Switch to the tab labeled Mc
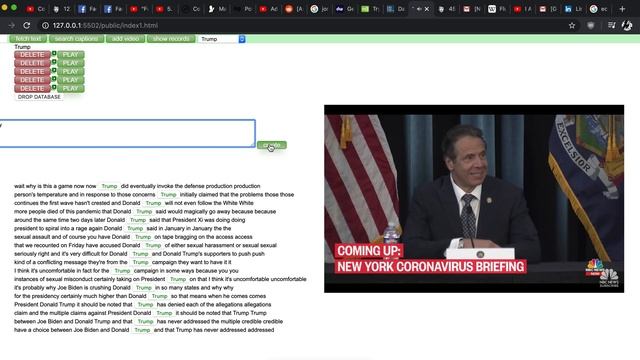Image resolution: width=640 pixels, height=360 pixels. tap(217, 9)
